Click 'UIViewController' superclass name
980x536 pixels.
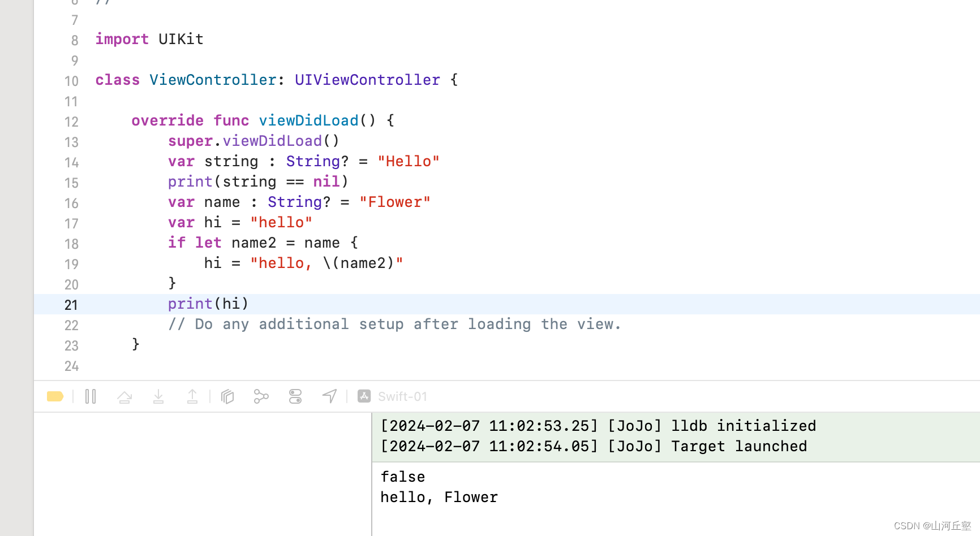point(367,80)
